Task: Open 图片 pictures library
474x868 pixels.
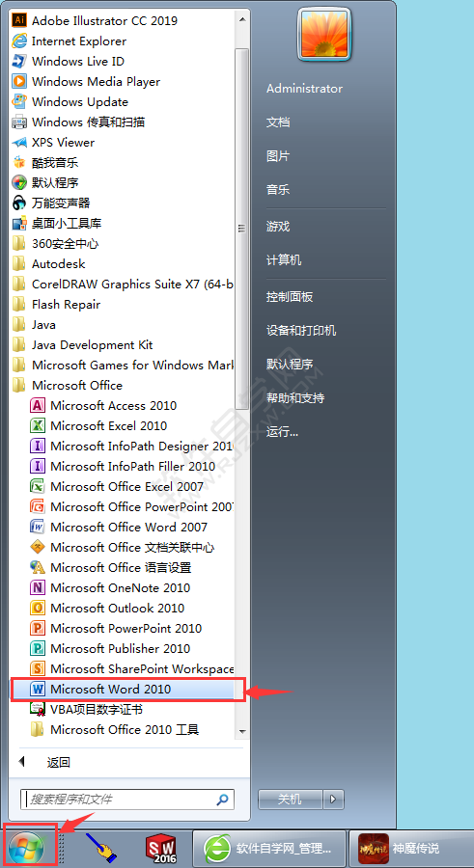Action: [x=278, y=156]
